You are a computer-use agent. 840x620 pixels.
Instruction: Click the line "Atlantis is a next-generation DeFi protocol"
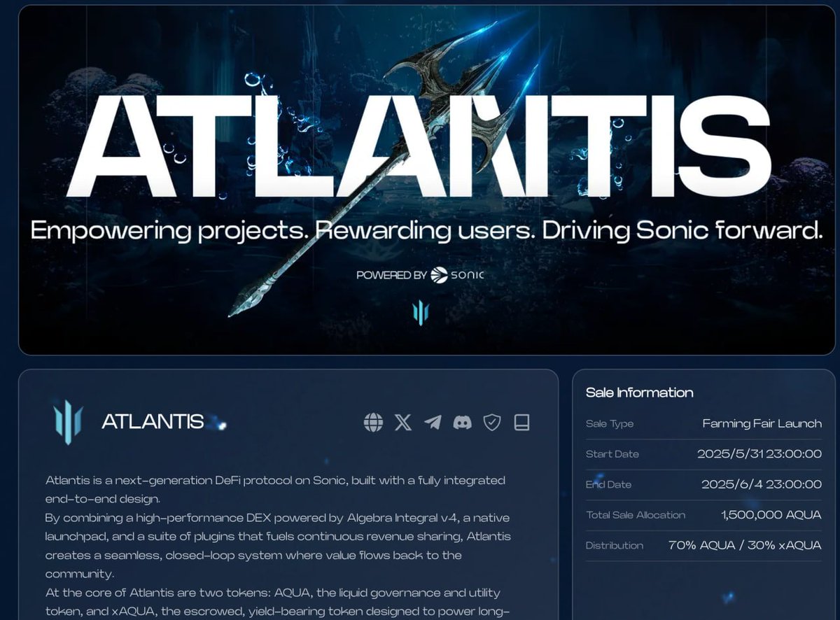275,481
